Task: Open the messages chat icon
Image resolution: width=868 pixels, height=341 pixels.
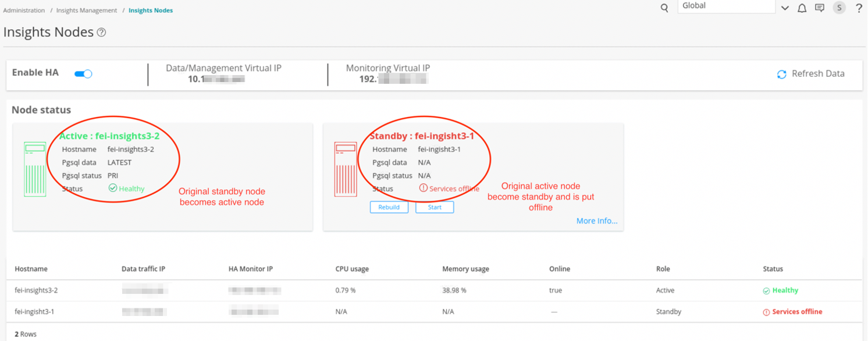Action: (819, 8)
